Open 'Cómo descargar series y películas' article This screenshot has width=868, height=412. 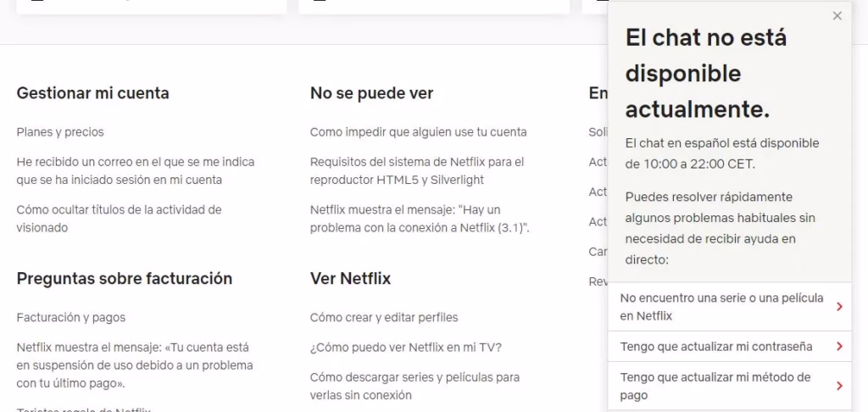(415, 386)
